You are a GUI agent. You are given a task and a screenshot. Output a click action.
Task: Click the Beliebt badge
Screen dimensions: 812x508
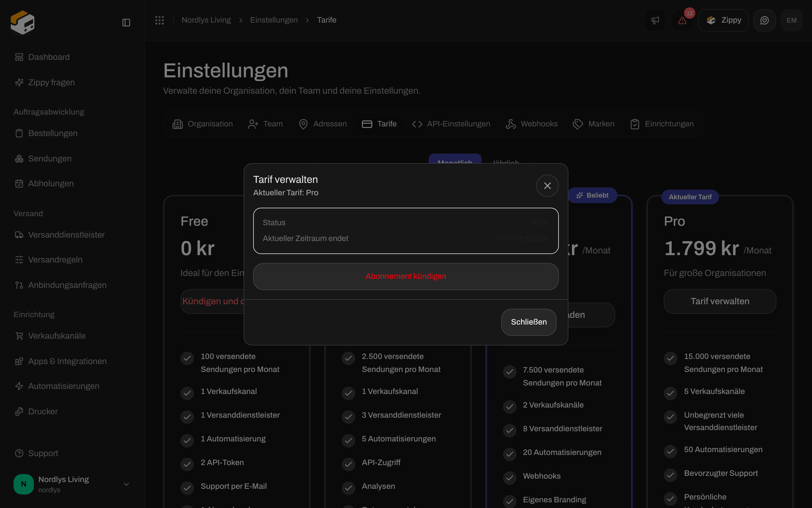click(x=592, y=195)
